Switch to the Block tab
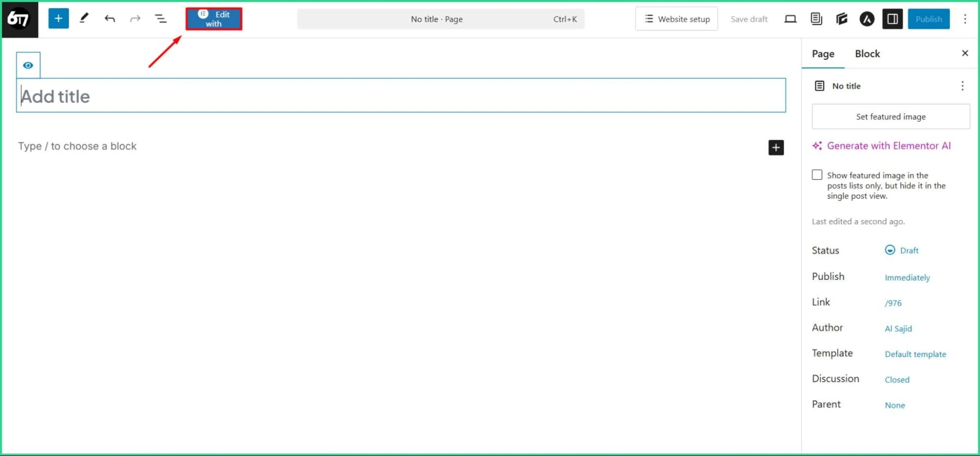 (x=867, y=54)
